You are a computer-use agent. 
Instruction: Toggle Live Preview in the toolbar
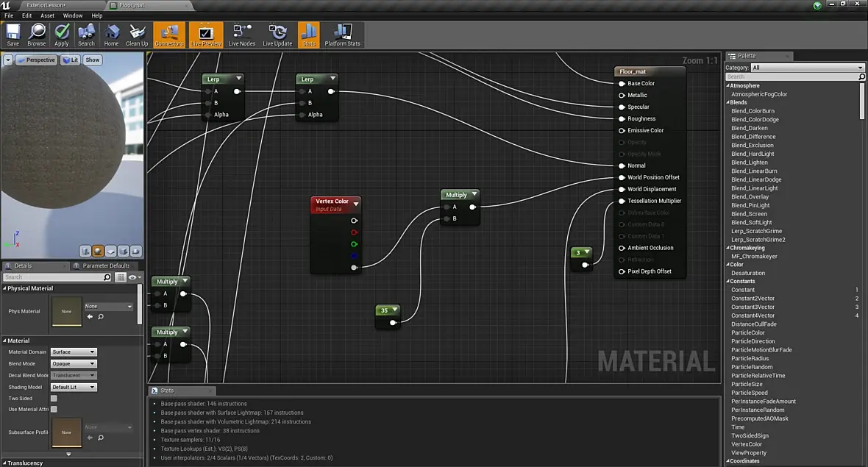tap(206, 34)
